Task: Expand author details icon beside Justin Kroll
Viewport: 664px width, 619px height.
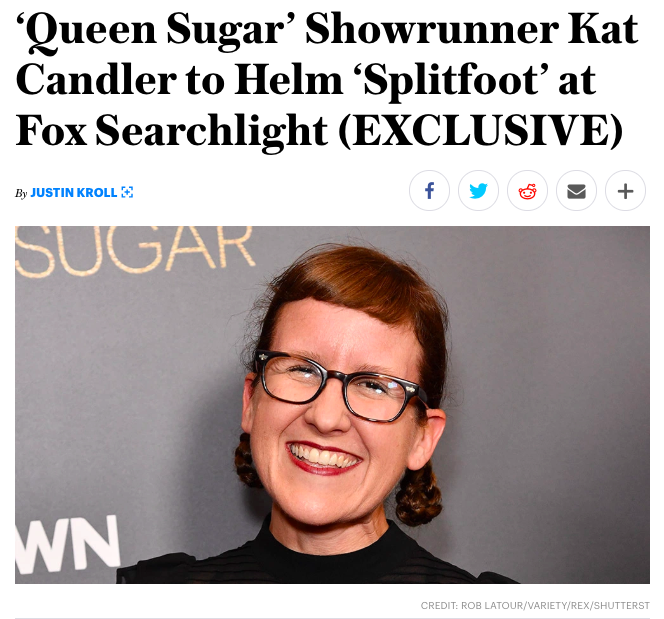Action: pos(127,192)
